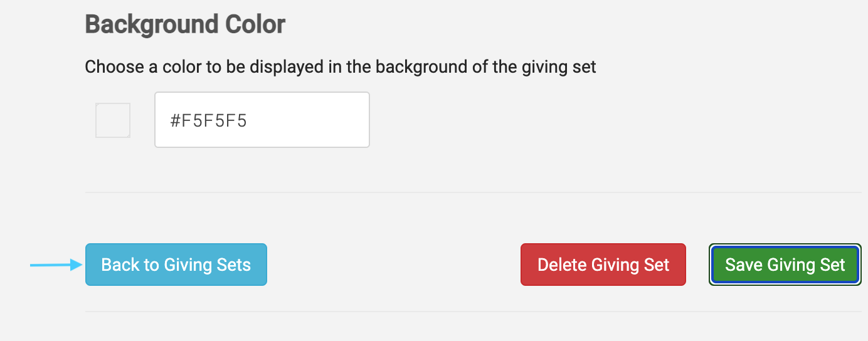868x341 pixels.
Task: Place cursor in background color value input
Action: tap(262, 120)
